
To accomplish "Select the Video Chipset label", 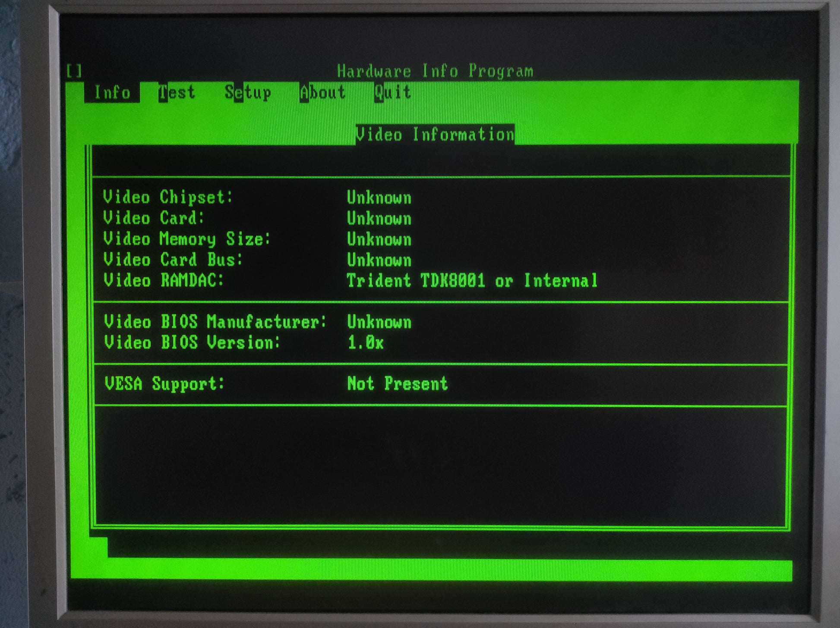I will click(x=168, y=197).
